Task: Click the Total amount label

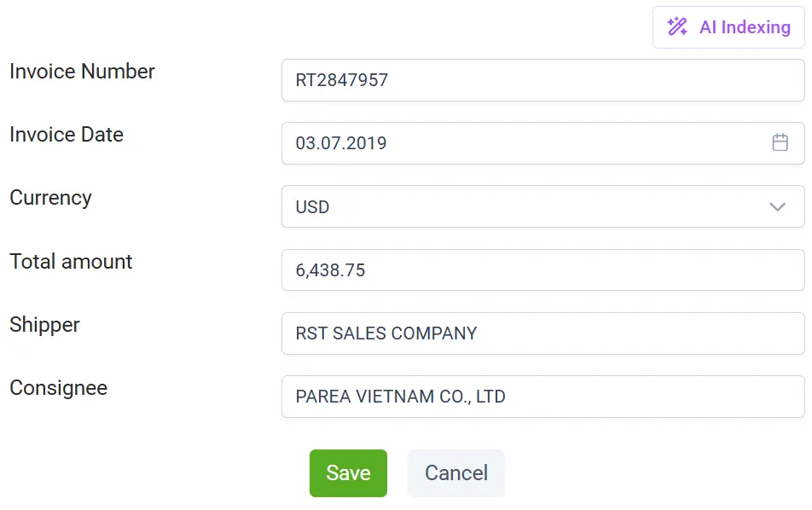Action: click(71, 262)
